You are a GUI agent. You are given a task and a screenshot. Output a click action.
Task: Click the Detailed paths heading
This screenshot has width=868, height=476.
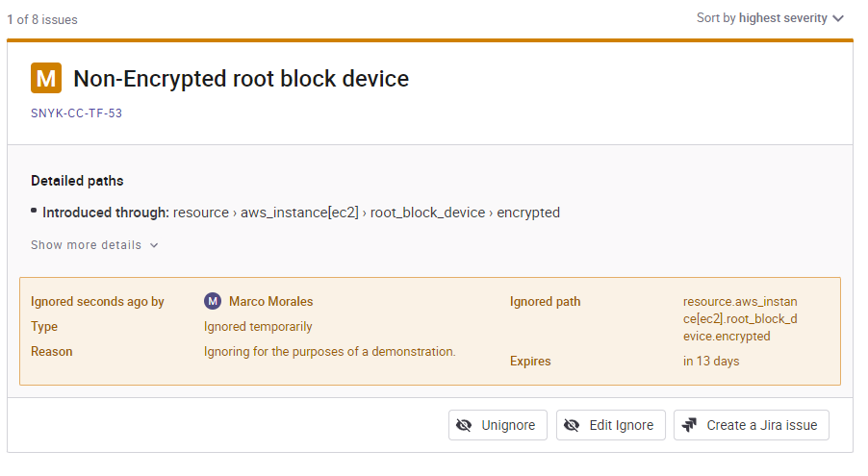coord(77,181)
